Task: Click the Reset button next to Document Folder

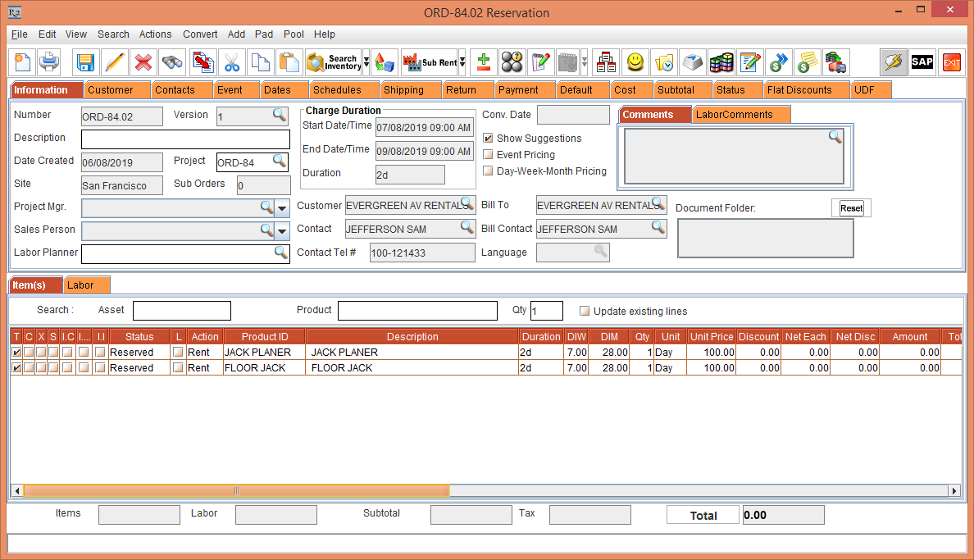Action: coord(851,207)
